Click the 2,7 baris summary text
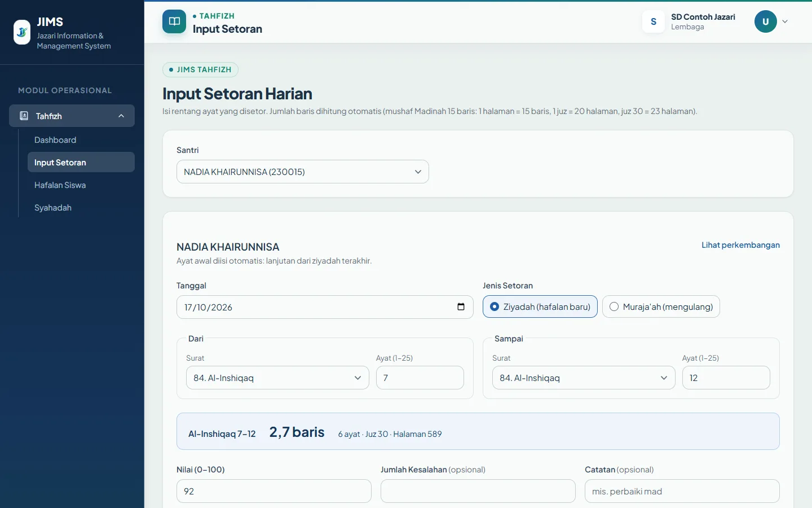The height and width of the screenshot is (508, 812). pos(297,432)
